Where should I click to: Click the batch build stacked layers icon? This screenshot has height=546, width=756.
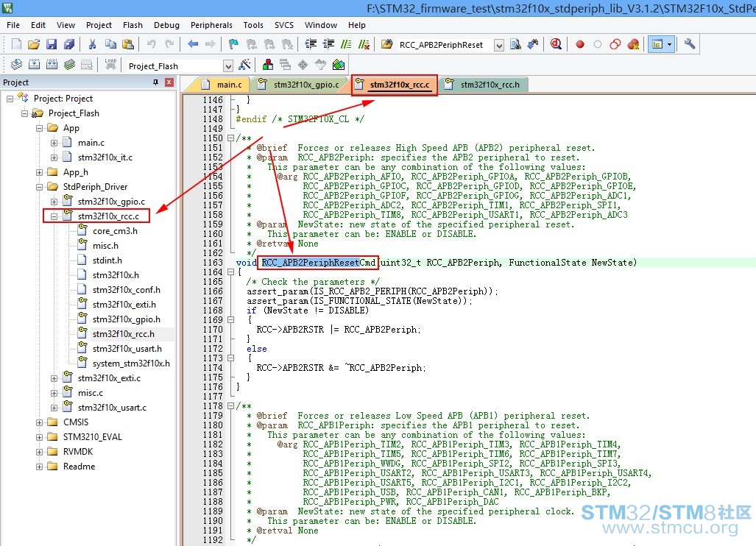coord(69,65)
